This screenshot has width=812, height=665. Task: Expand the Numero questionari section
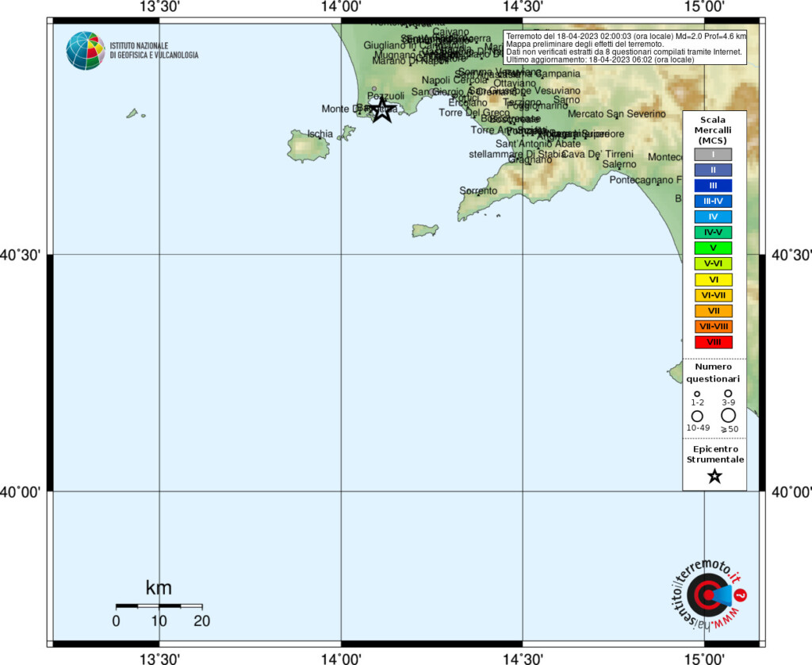click(x=714, y=373)
